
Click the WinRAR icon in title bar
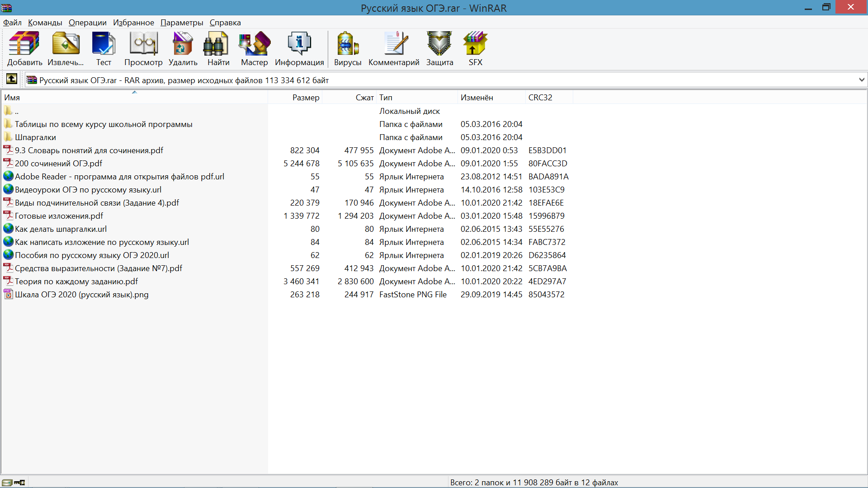(x=6, y=8)
